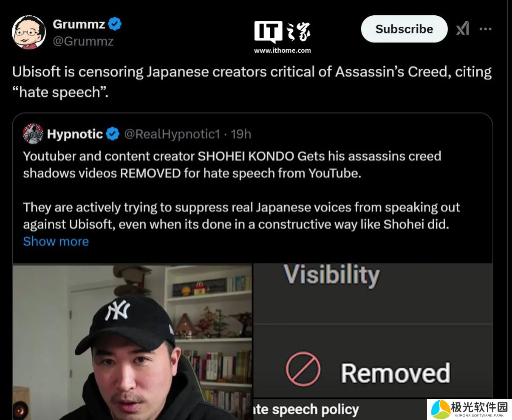Click Grummz verified badge
The image size is (512, 420).
point(114,24)
